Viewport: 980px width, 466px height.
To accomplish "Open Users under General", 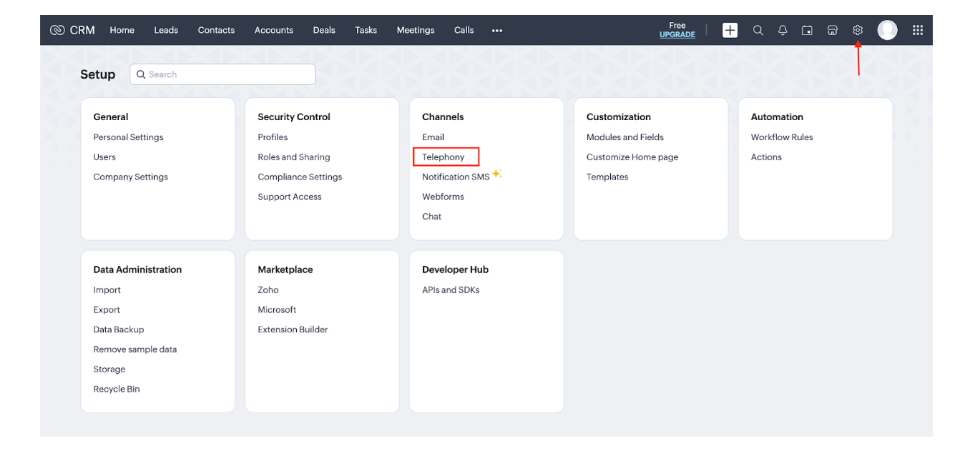I will coord(104,157).
